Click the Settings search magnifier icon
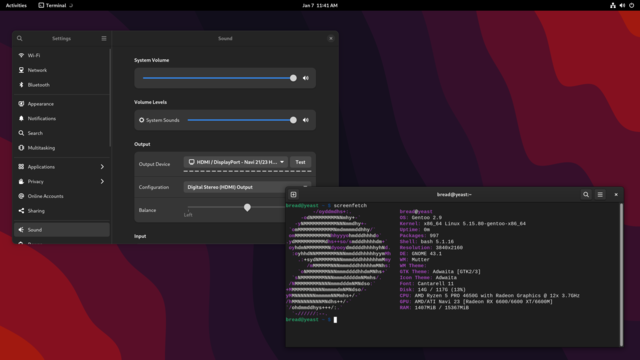The image size is (640, 360). [x=20, y=38]
